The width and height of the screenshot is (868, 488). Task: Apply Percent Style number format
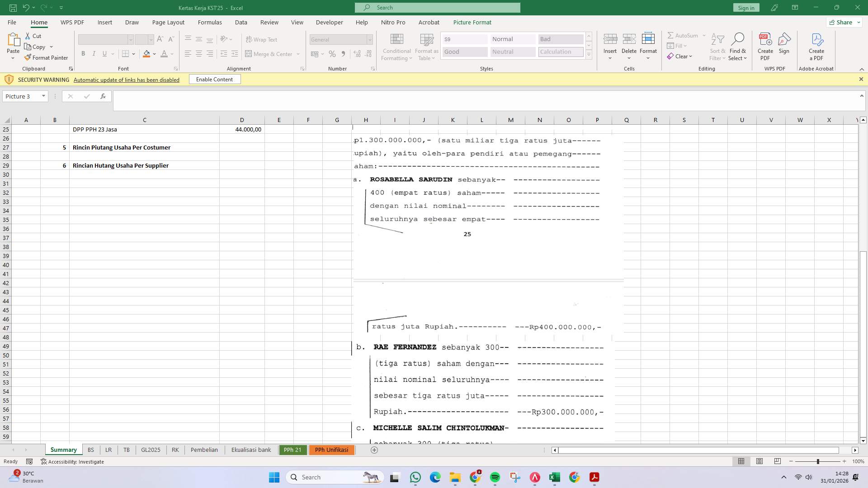pyautogui.click(x=332, y=53)
